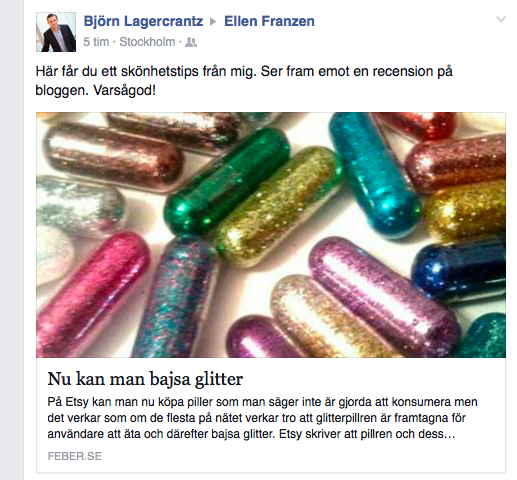Open the article 'Nu kan man bajsa glitter'
517x480 pixels.
(145, 379)
